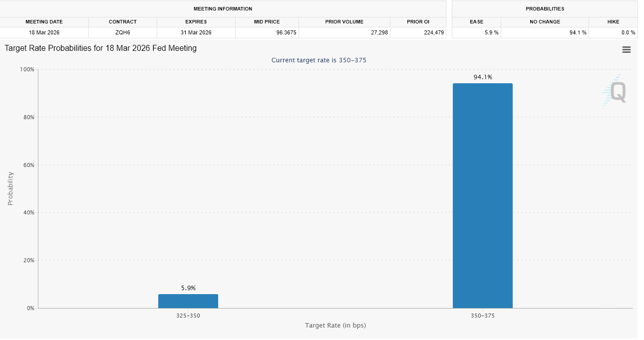The image size is (644, 340).
Task: Click the 18 Mar 2026 meeting date cell
Action: pyautogui.click(x=44, y=32)
